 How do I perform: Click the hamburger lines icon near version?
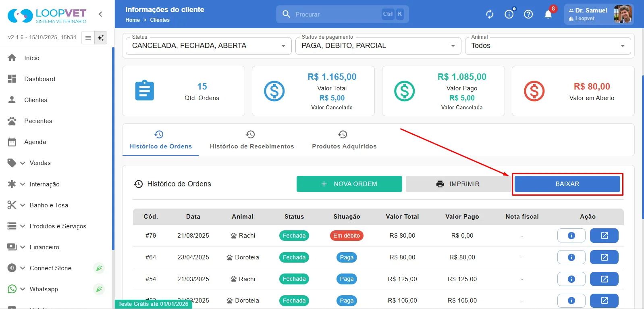(x=88, y=38)
